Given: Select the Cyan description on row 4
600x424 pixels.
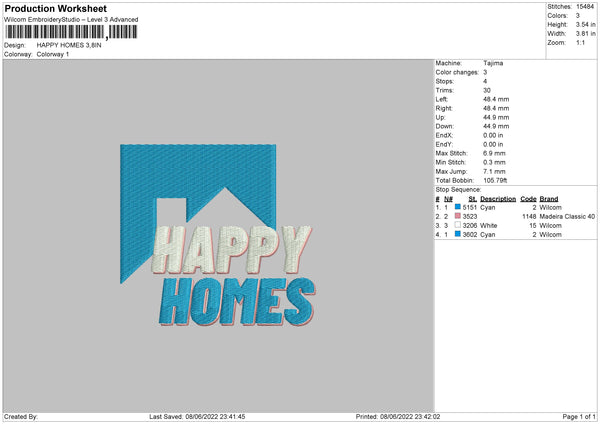Looking at the screenshot, I should [488, 235].
